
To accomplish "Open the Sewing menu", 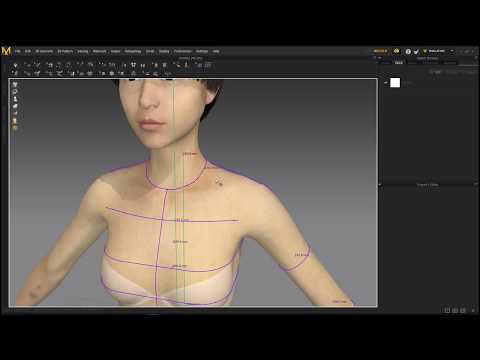I will click(x=83, y=51).
